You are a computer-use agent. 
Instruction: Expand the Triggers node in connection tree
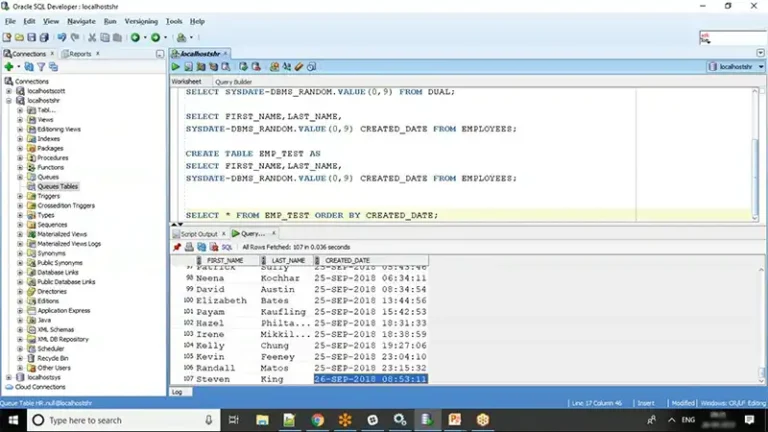[19, 196]
